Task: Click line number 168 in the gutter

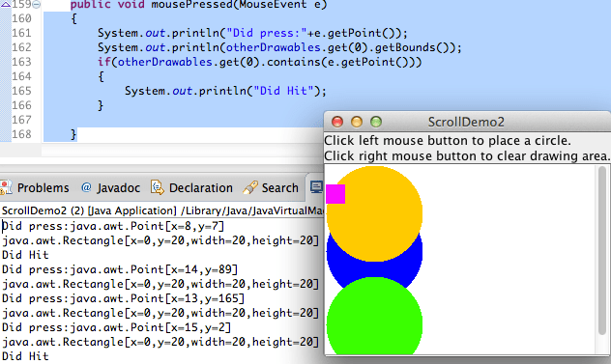Action: coord(21,134)
